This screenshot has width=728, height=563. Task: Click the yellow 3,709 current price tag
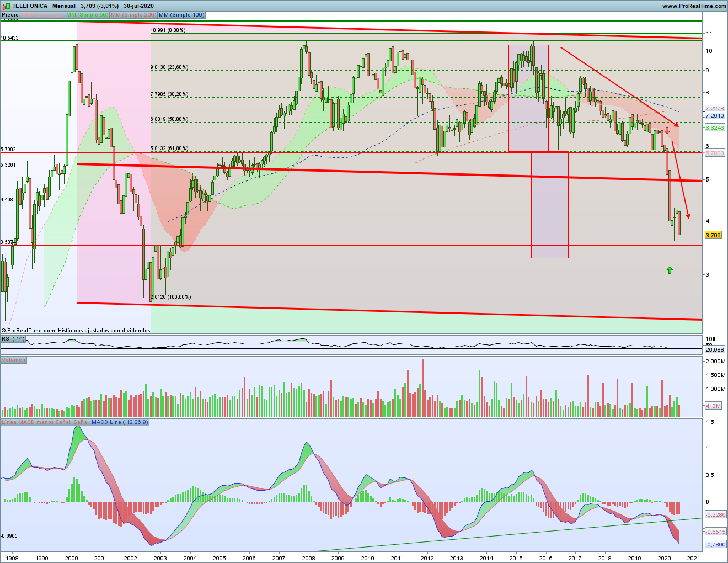tap(713, 235)
